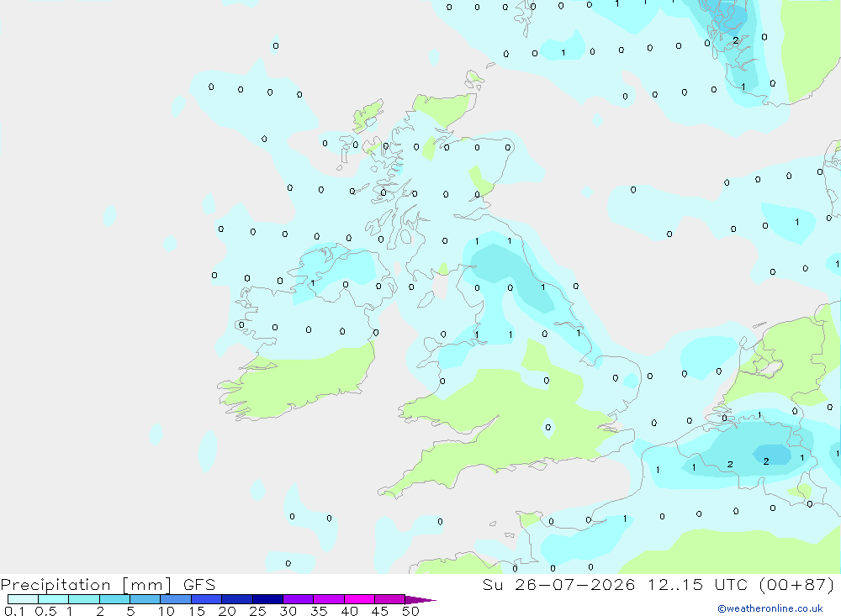Click the legend label '0.1'
This screenshot has height=616, width=841.
tap(14, 611)
